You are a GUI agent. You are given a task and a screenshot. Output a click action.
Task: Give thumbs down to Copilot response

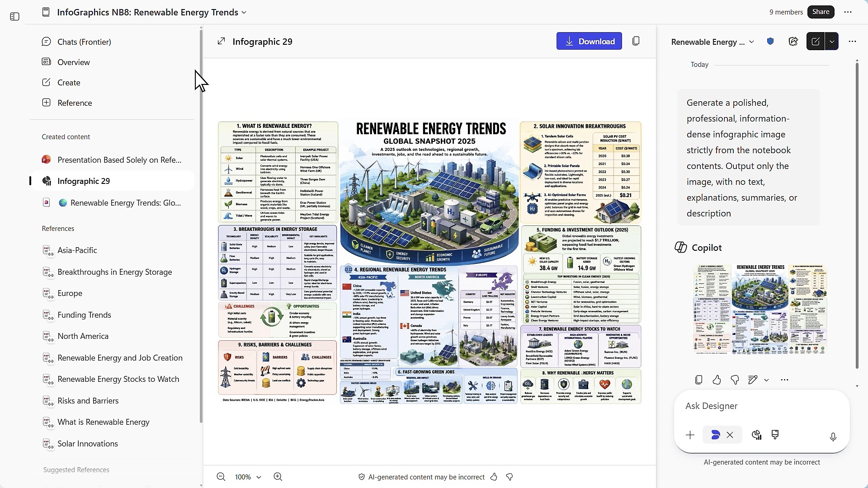point(735,380)
